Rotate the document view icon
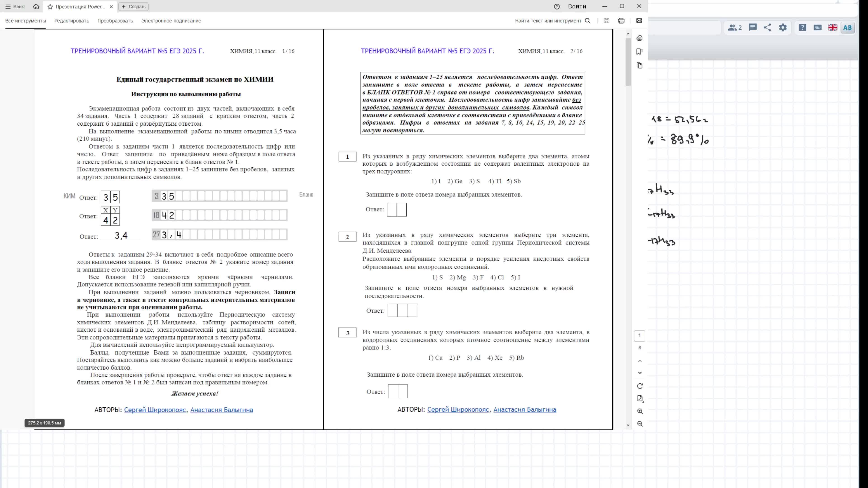 click(x=640, y=386)
